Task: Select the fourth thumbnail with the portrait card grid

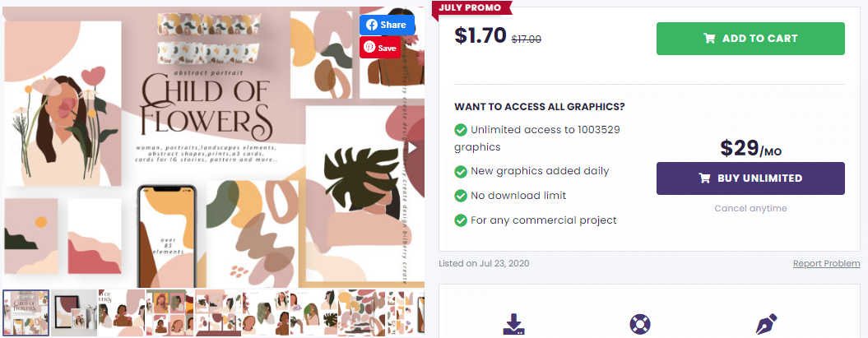Action: click(169, 313)
